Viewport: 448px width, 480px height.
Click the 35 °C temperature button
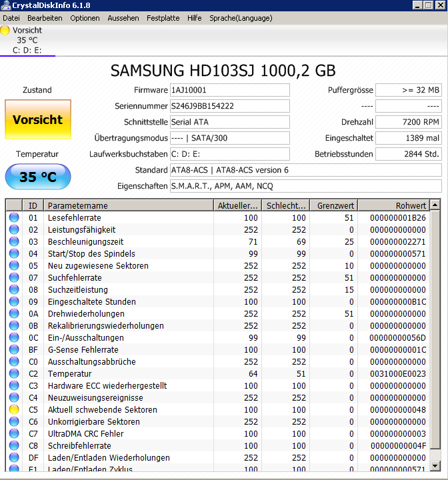click(38, 177)
